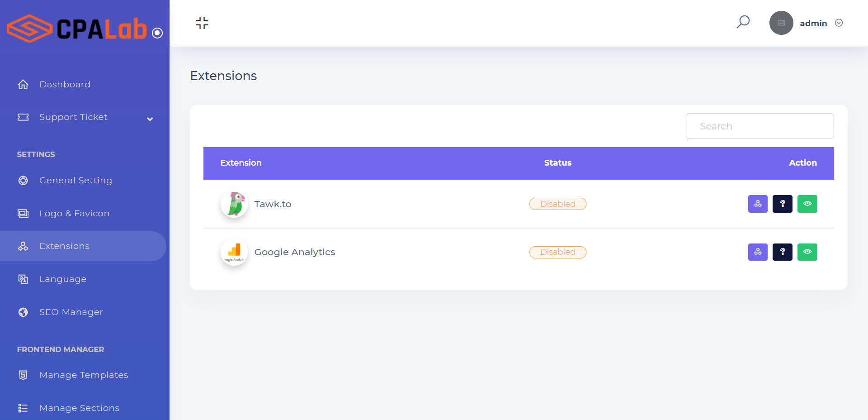Enable Google Analytics with green eye button
868x420 pixels.
pyautogui.click(x=807, y=252)
